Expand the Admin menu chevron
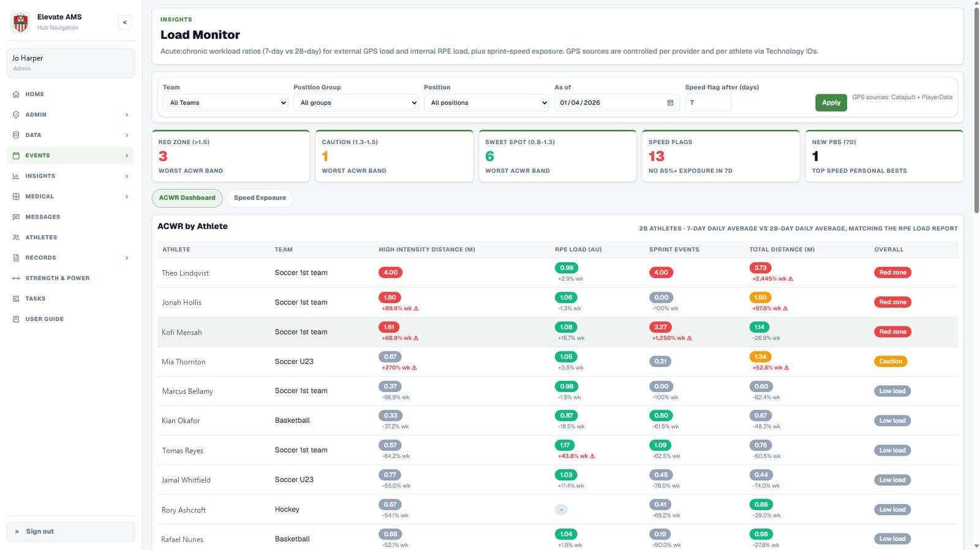 click(x=127, y=115)
